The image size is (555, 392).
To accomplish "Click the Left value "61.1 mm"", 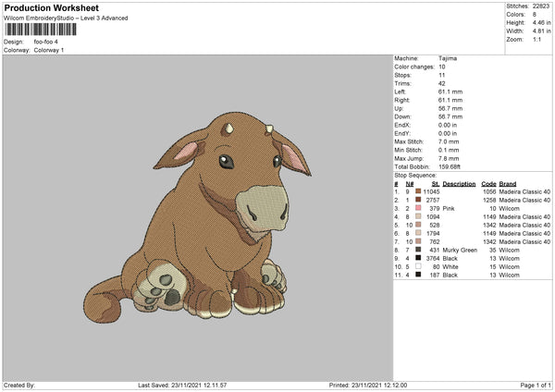I will click(450, 92).
